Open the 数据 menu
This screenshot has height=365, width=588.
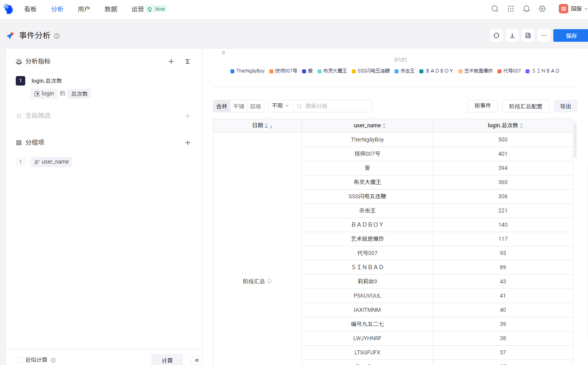(111, 9)
